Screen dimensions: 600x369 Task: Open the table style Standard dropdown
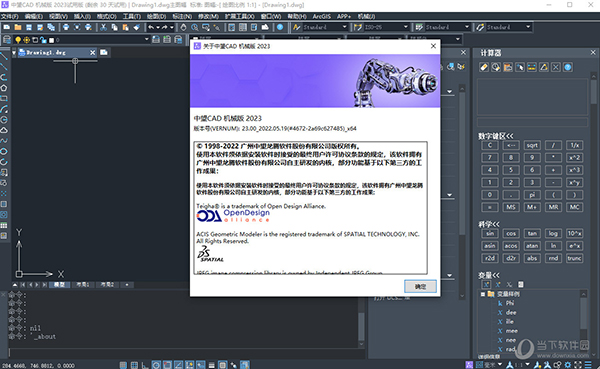tap(467, 27)
